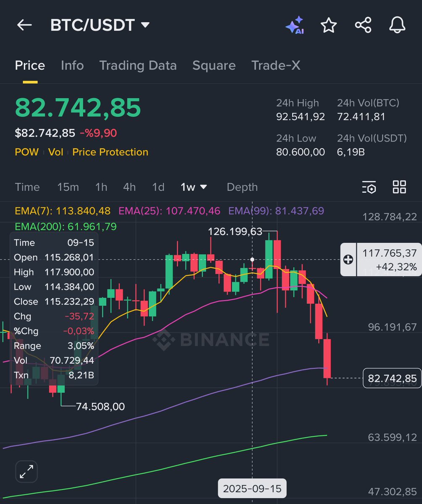Tap the 63.599,12 price axis label
The width and height of the screenshot is (422, 504).
392,437
